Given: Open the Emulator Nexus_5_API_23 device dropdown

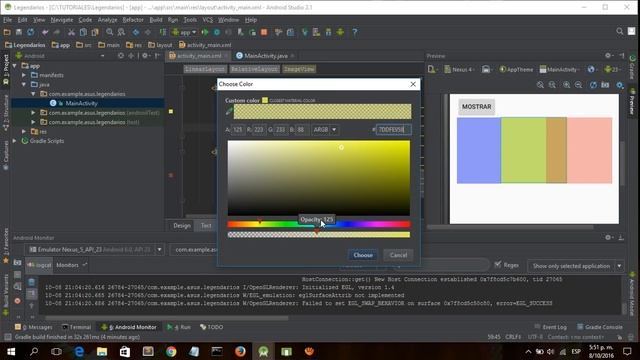Looking at the screenshot, I should [x=95, y=249].
